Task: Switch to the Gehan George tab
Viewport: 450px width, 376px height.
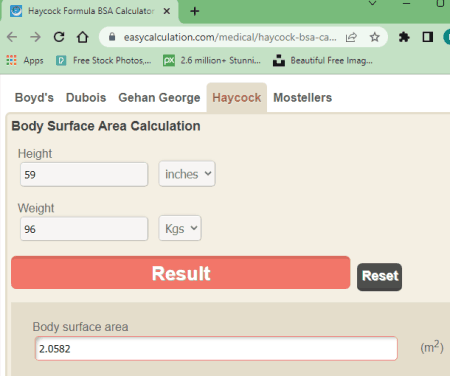Action: (159, 98)
